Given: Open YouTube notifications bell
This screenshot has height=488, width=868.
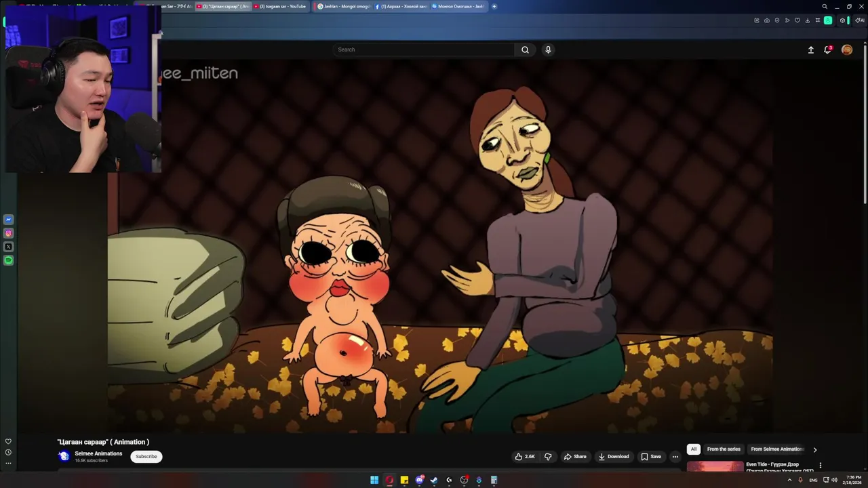Looking at the screenshot, I should click(x=827, y=49).
